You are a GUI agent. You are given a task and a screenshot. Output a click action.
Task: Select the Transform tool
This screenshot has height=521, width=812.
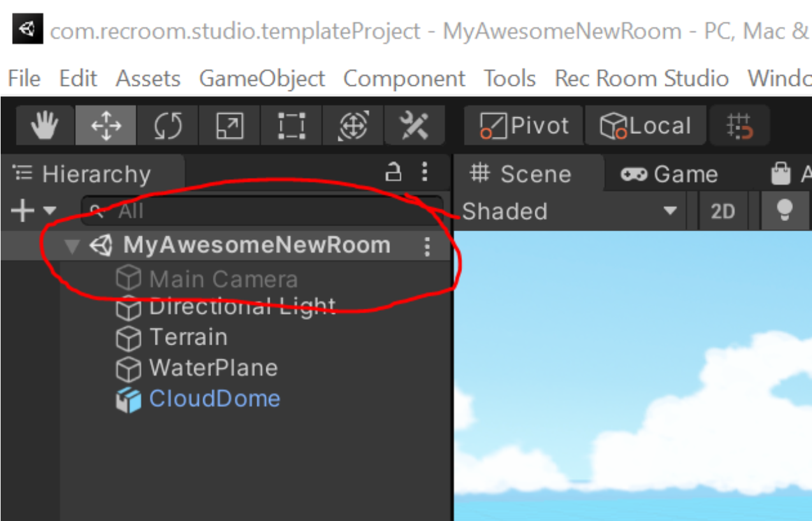pos(352,126)
